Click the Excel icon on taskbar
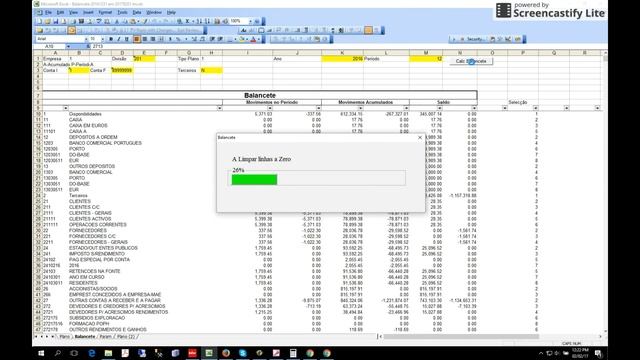Viewport: 640px width, 360px height. click(209, 353)
